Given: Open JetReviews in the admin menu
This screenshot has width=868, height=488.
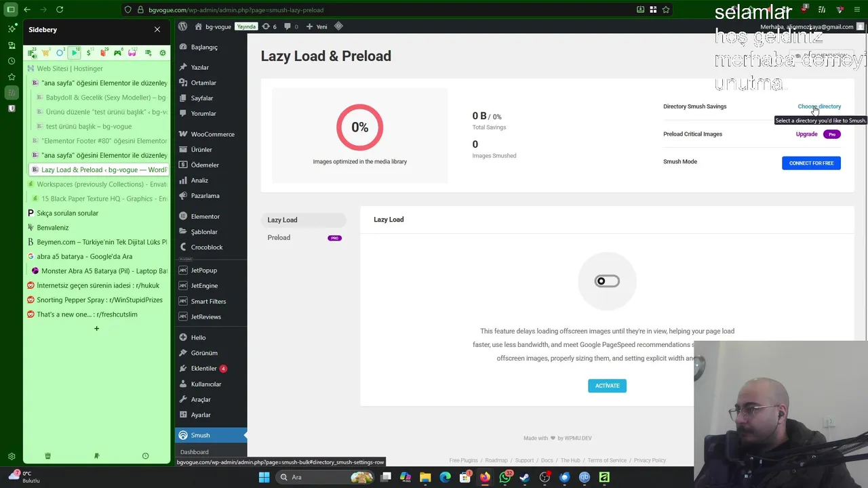Looking at the screenshot, I should point(210,317).
